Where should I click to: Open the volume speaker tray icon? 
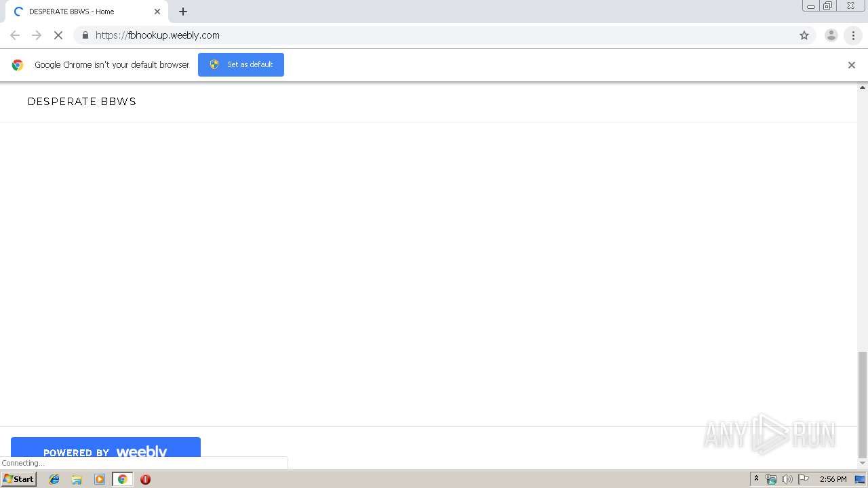[x=787, y=479]
